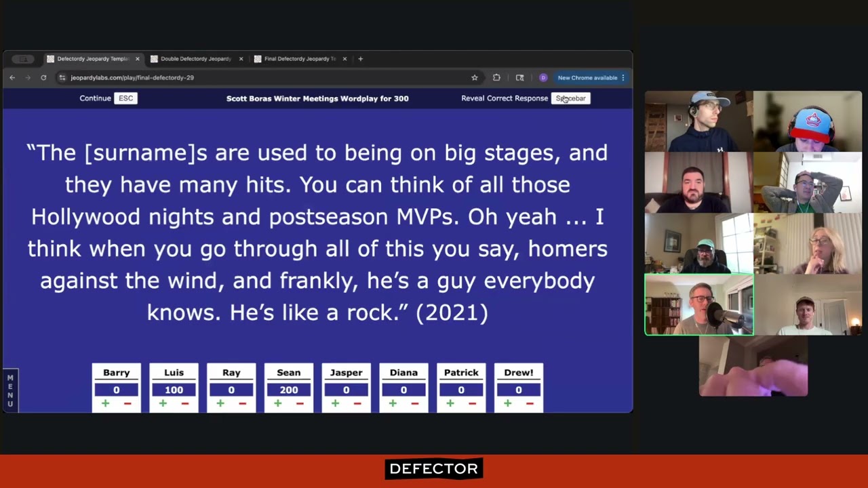
Task: Click the Scott Boras quote clue text
Action: pyautogui.click(x=317, y=232)
